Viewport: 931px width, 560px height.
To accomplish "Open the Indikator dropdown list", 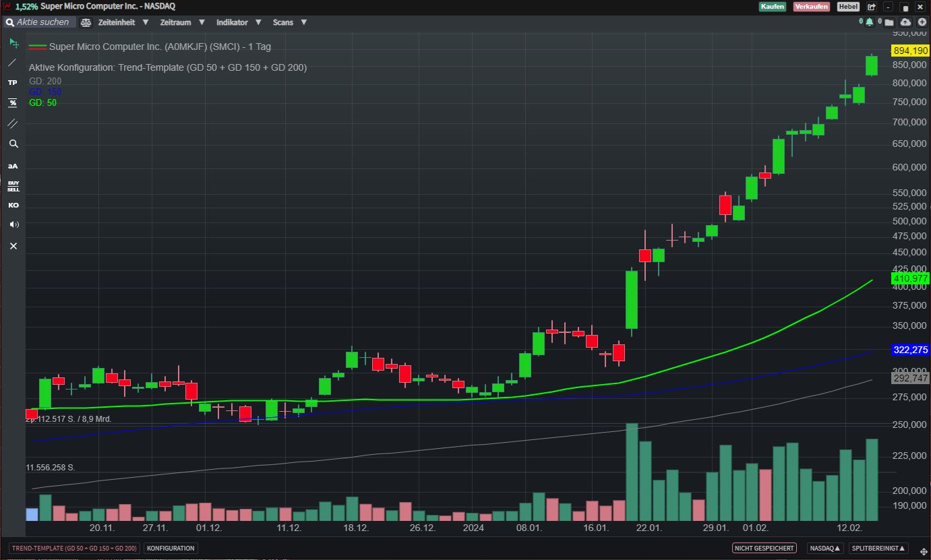I will coord(238,22).
